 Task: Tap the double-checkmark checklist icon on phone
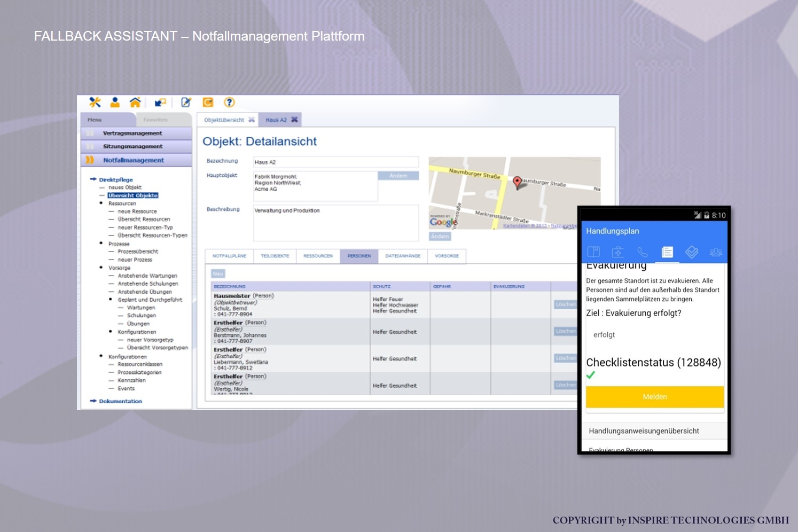pos(692,252)
